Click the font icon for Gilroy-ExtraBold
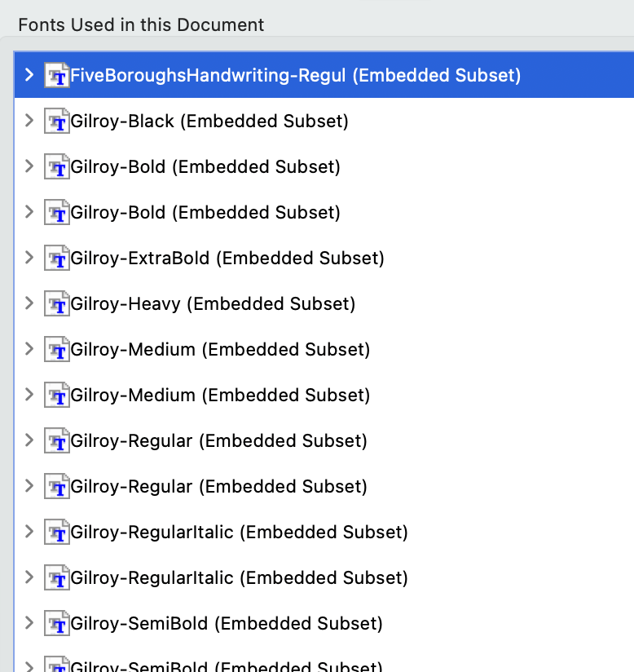Image resolution: width=634 pixels, height=672 pixels. [56, 259]
